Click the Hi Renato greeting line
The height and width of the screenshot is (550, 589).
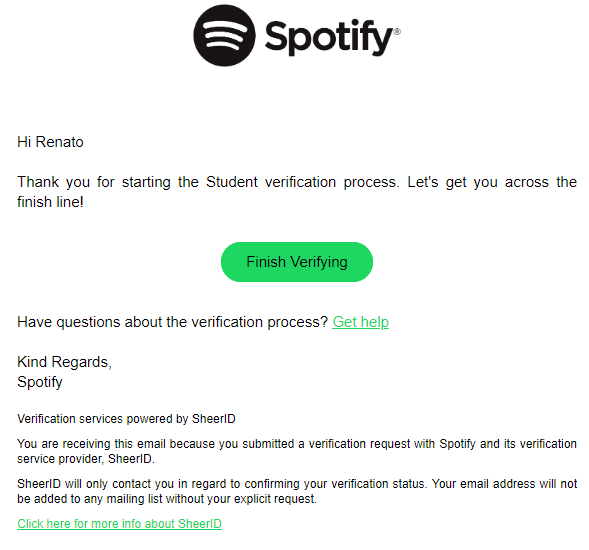click(x=50, y=142)
